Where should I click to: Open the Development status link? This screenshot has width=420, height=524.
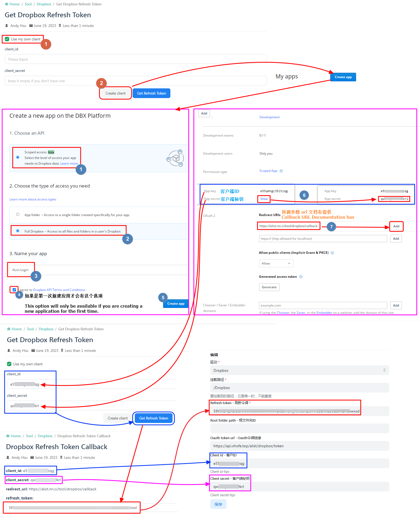[x=270, y=117]
